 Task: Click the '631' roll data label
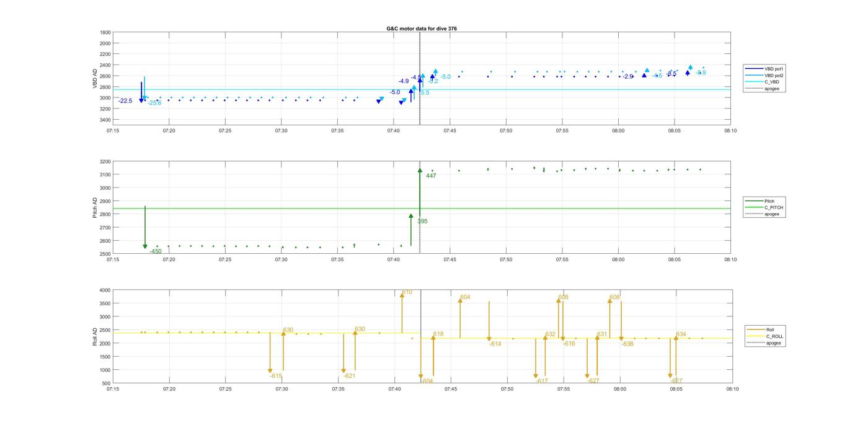(x=602, y=334)
